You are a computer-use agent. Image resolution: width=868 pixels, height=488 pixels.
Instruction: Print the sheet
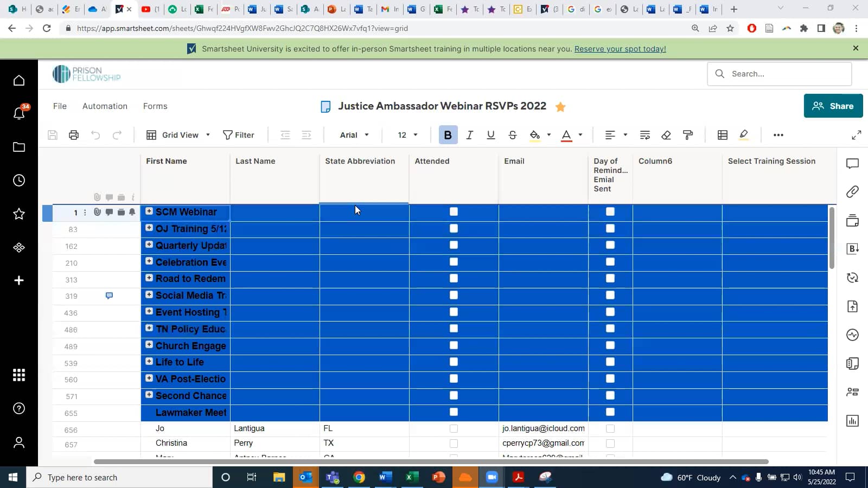pos(73,134)
